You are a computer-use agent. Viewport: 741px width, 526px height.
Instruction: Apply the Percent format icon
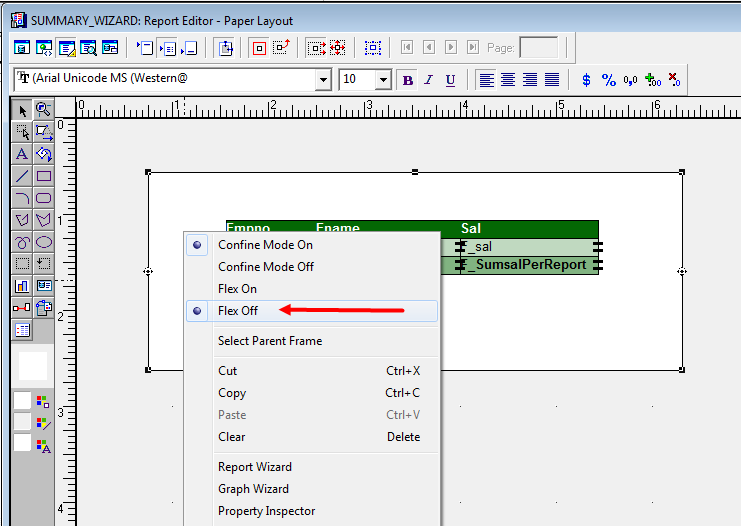(608, 80)
